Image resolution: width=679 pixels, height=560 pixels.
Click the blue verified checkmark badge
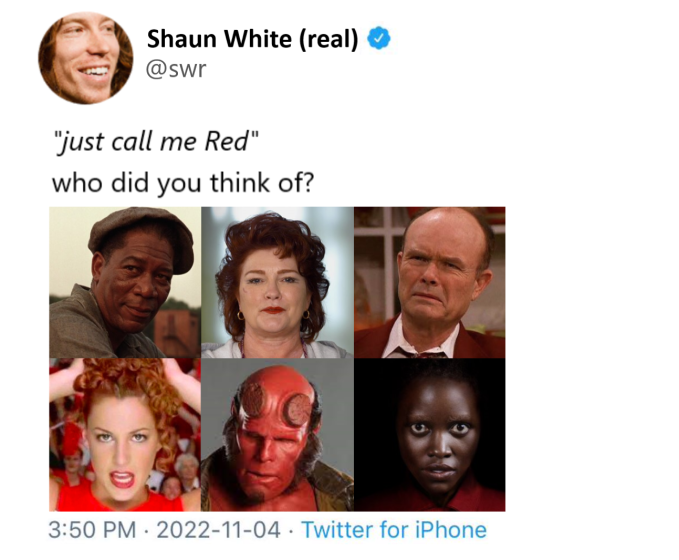[379, 38]
